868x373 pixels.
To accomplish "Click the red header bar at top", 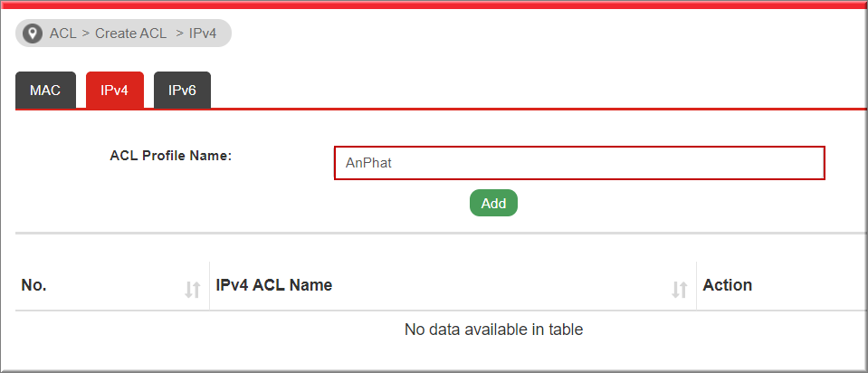I will pyautogui.click(x=434, y=5).
